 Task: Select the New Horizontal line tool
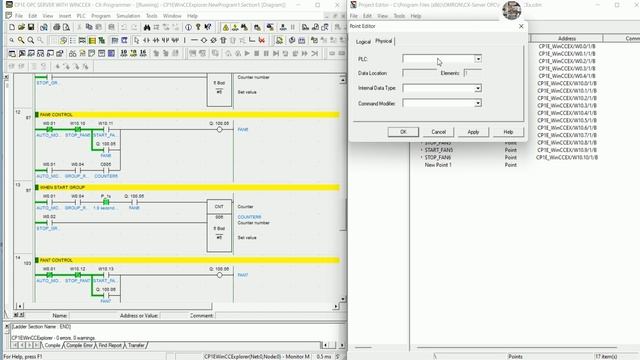tap(194, 40)
